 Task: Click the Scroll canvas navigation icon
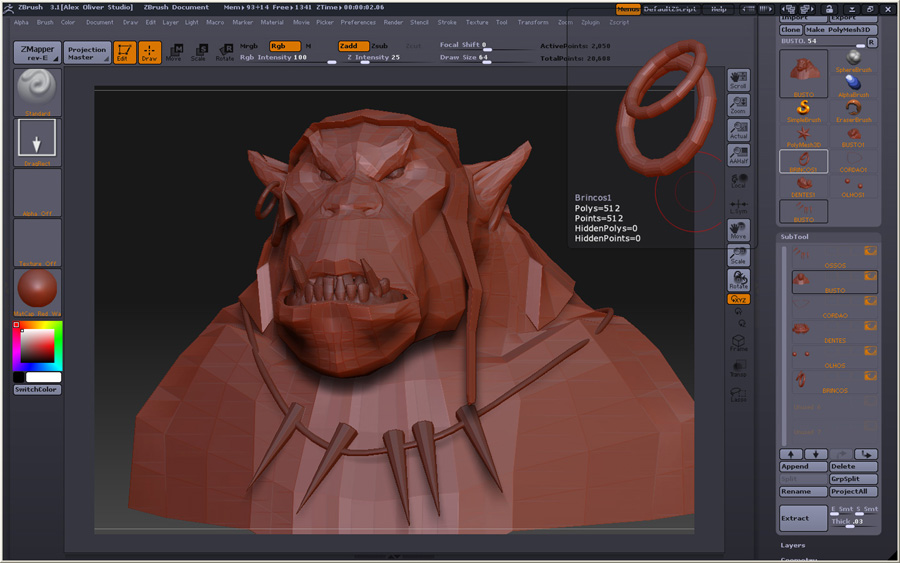click(739, 79)
